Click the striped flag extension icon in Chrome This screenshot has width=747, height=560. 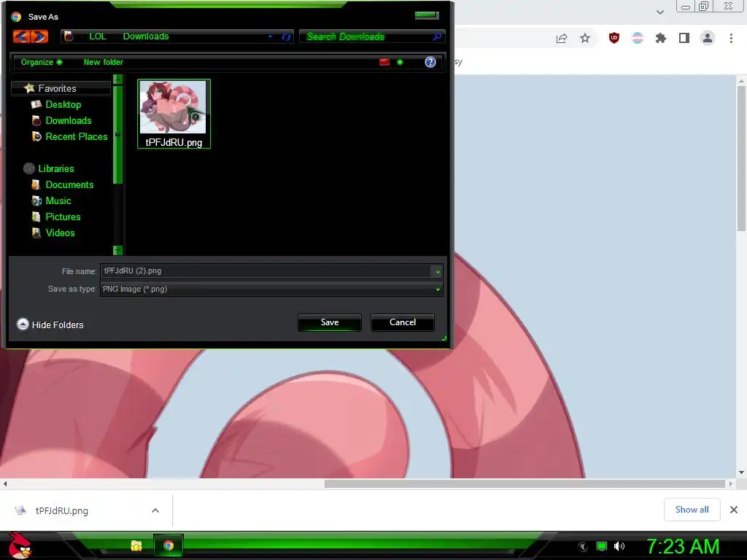tap(638, 38)
